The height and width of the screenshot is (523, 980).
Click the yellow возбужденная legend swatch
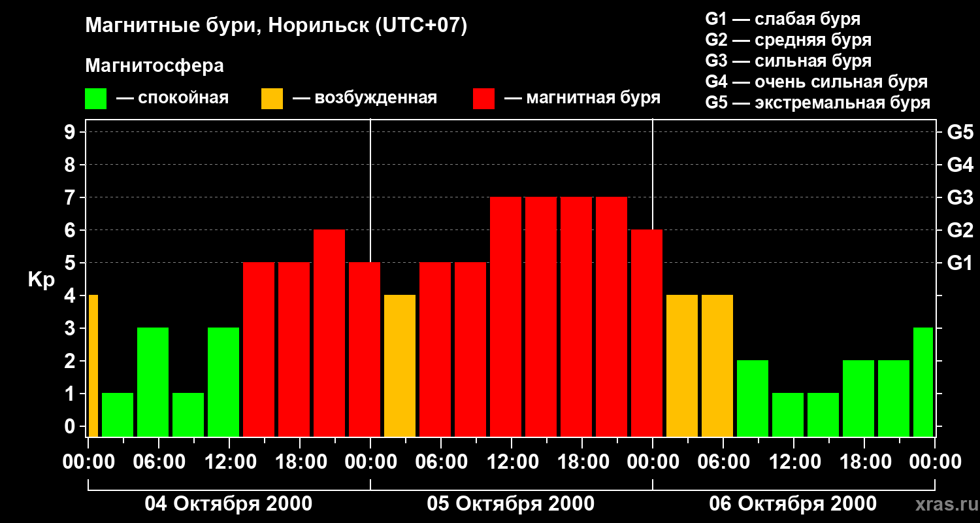(x=272, y=98)
